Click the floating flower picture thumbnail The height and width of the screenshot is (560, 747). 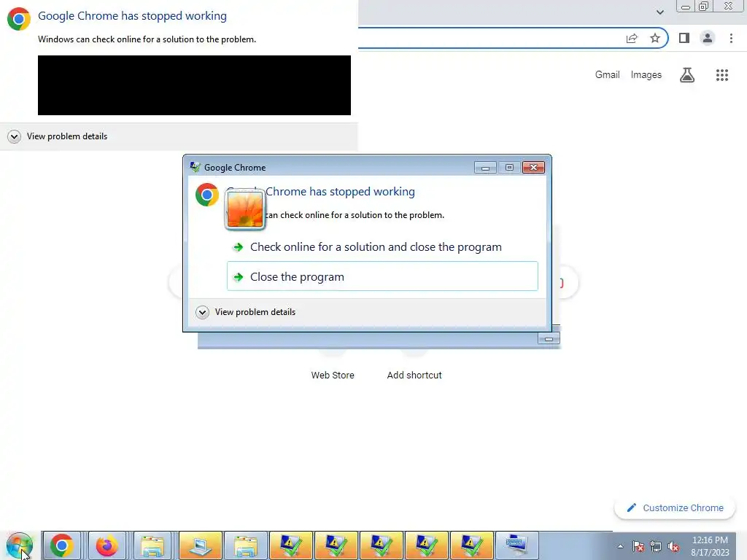[x=245, y=209]
